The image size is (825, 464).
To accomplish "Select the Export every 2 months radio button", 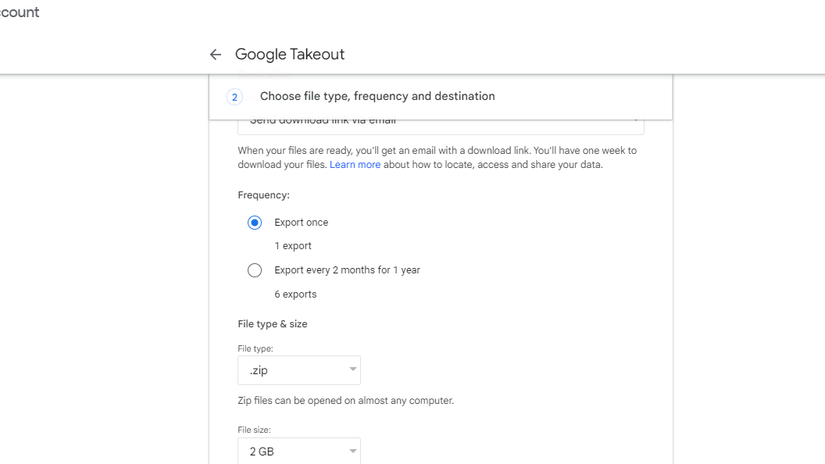I will (255, 270).
